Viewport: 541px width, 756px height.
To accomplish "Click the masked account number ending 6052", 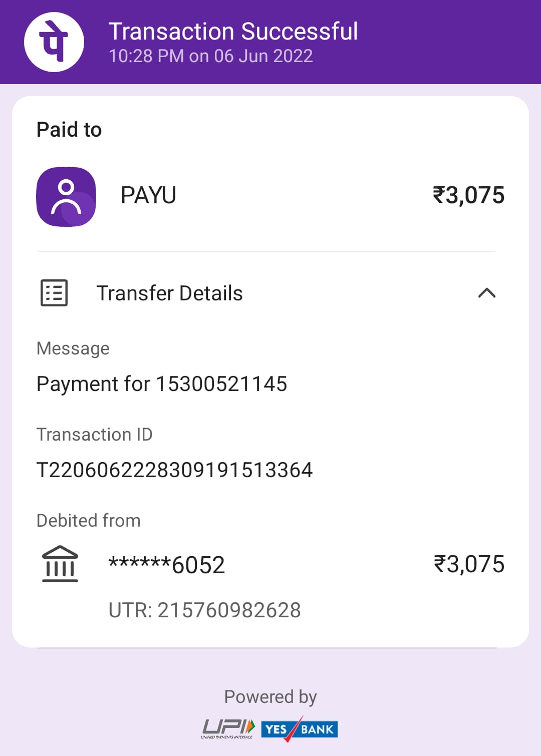I will coord(167,565).
